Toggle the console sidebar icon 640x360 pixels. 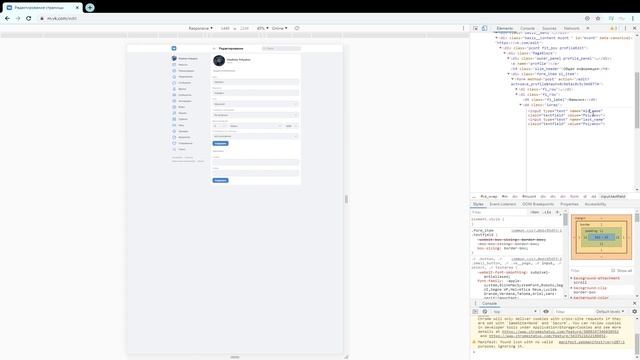(475, 311)
